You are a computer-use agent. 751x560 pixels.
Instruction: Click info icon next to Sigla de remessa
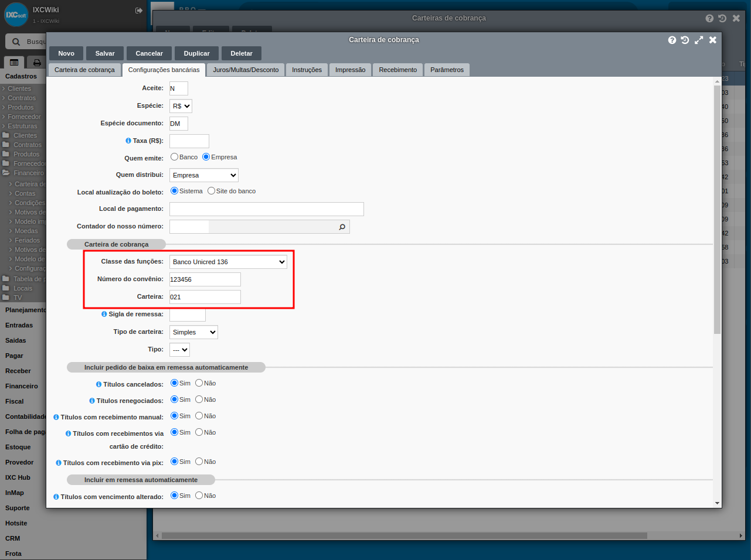pyautogui.click(x=104, y=314)
